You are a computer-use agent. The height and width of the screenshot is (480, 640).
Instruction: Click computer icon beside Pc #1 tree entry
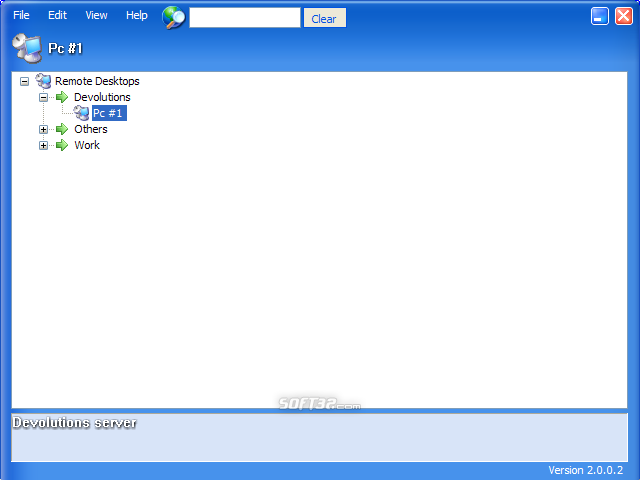81,113
